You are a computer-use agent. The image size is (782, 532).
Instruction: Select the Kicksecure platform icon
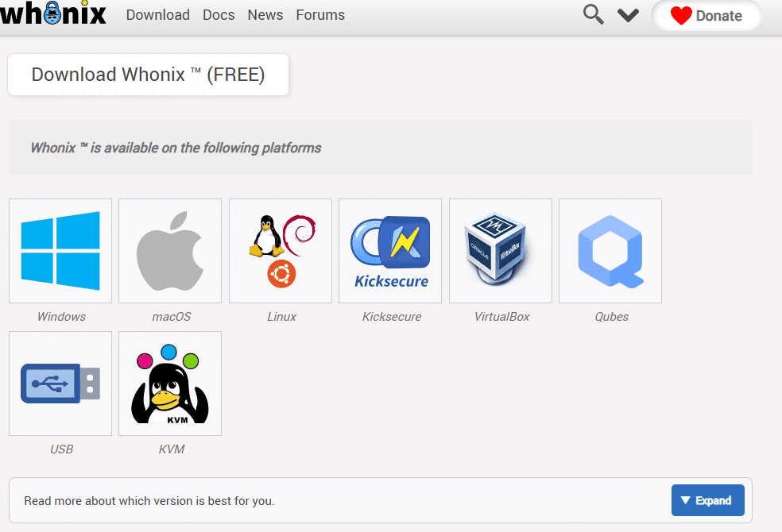(x=390, y=251)
